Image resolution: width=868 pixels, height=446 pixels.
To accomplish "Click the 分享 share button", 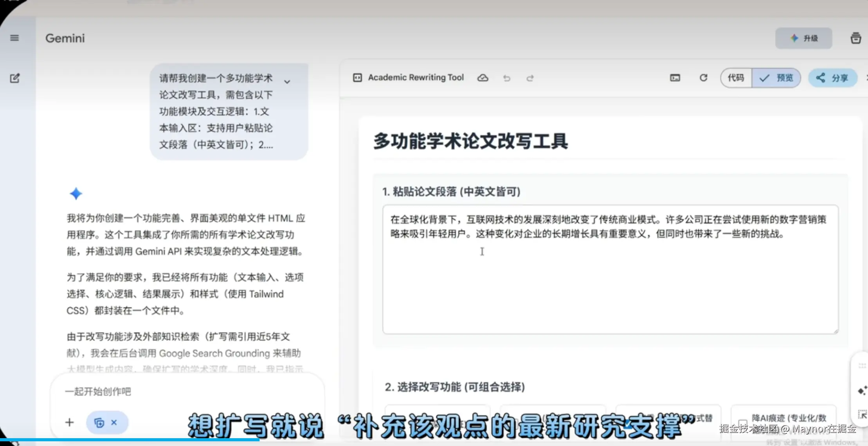I will pos(832,78).
